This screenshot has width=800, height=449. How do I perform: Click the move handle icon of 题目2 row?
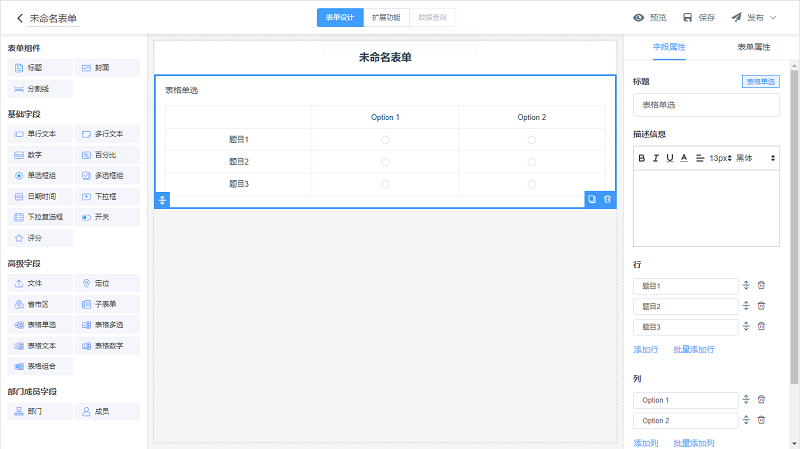click(746, 306)
